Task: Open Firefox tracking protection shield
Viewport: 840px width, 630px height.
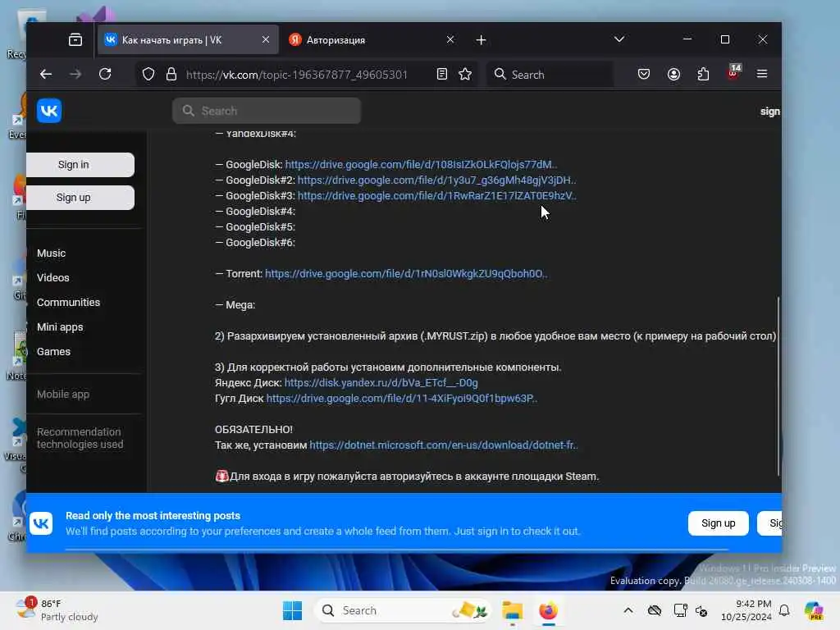Action: click(x=148, y=75)
